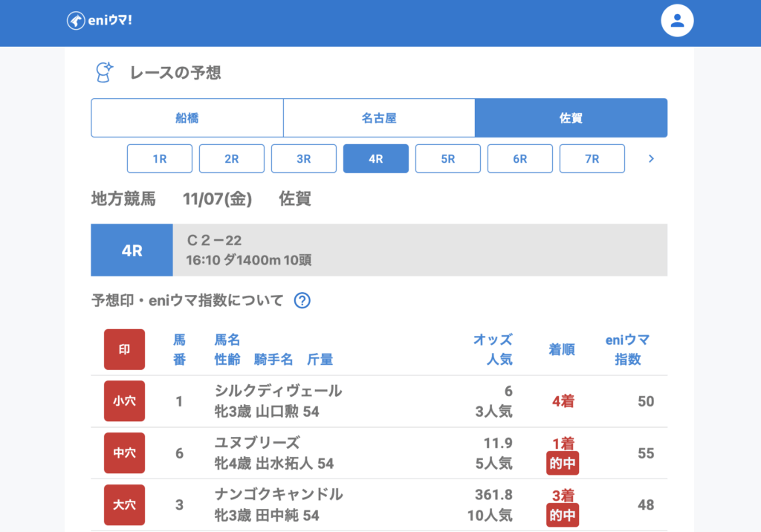Click horse name シルクディヴェール
761x532 pixels.
click(x=278, y=391)
